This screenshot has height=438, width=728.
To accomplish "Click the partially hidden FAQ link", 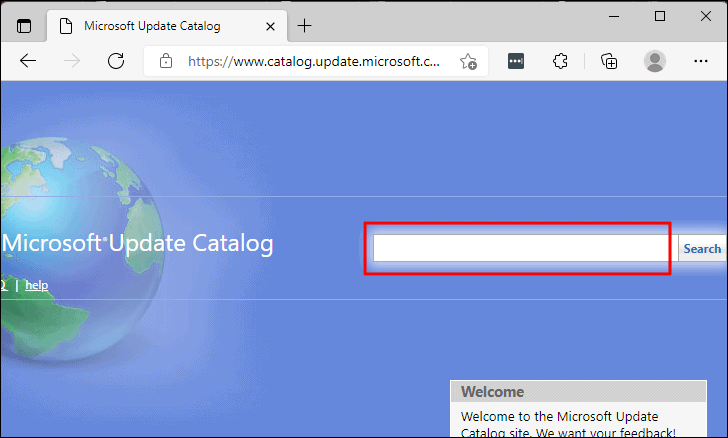I will click(x=4, y=285).
